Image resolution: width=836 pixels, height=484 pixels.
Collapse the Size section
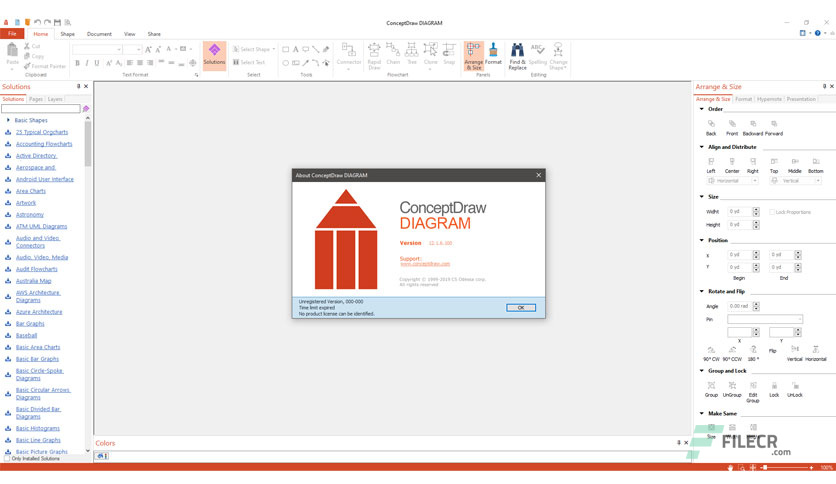tap(702, 196)
